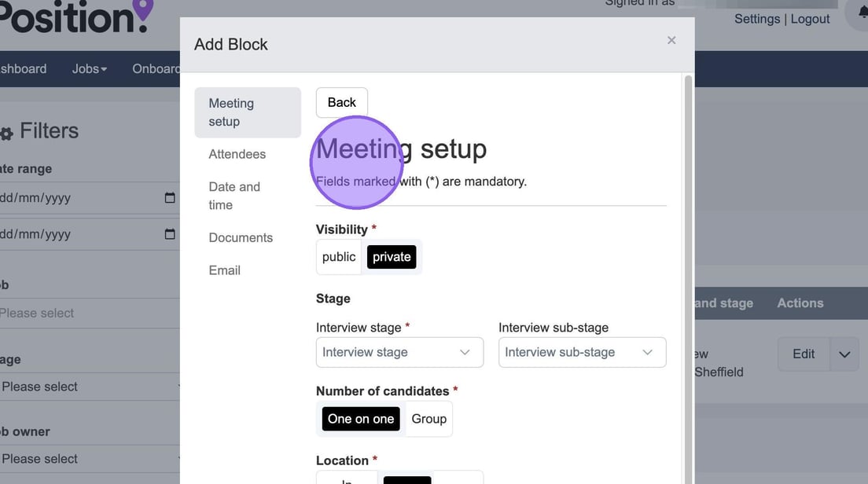Select public visibility option
868x484 pixels.
tap(339, 257)
